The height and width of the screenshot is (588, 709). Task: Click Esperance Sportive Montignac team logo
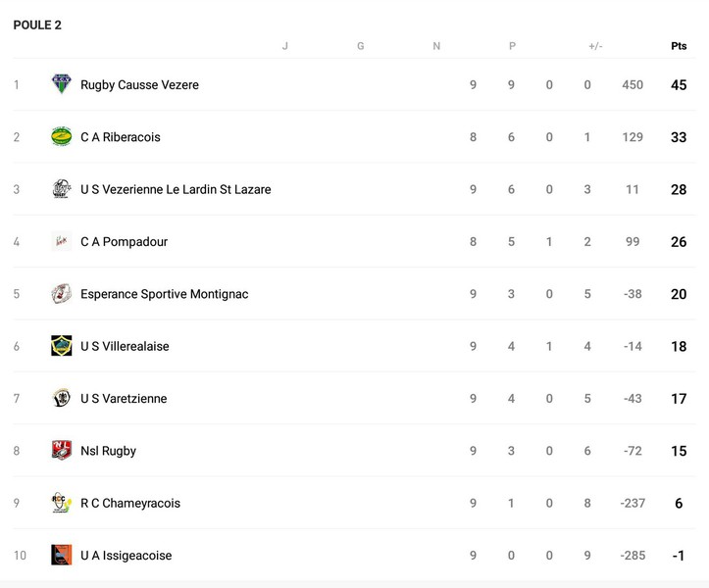[x=62, y=294]
